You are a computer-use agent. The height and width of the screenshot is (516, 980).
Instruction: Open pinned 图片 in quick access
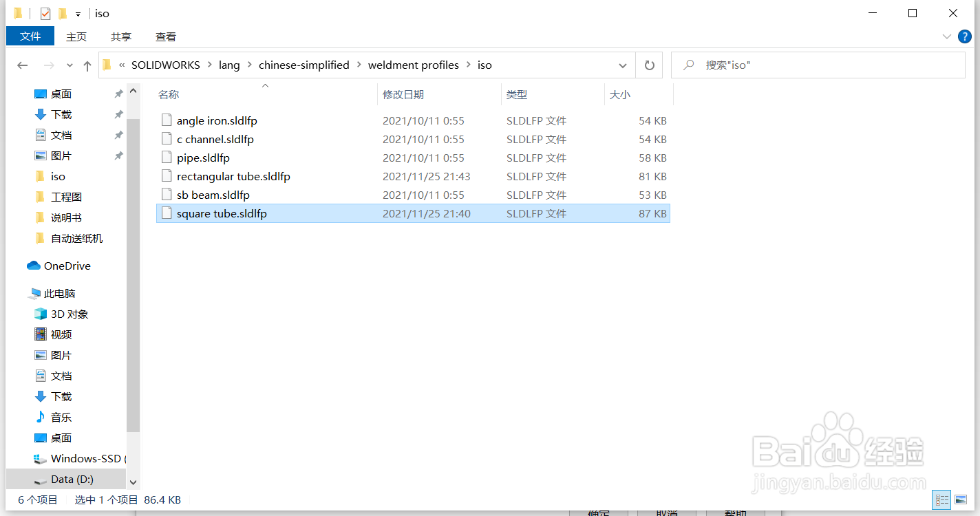point(61,155)
